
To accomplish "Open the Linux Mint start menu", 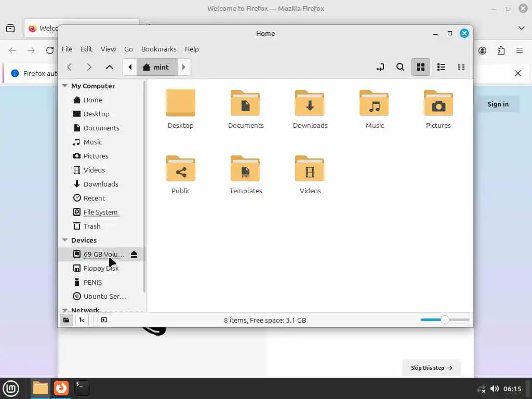I will (x=11, y=389).
